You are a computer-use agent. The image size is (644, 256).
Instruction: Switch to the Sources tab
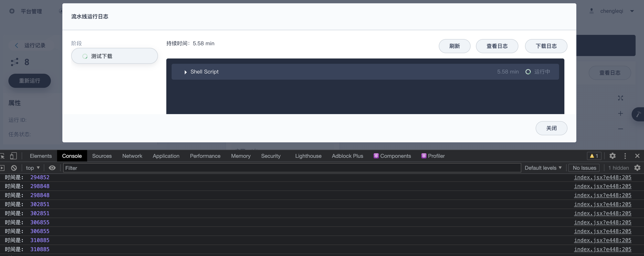(x=102, y=156)
